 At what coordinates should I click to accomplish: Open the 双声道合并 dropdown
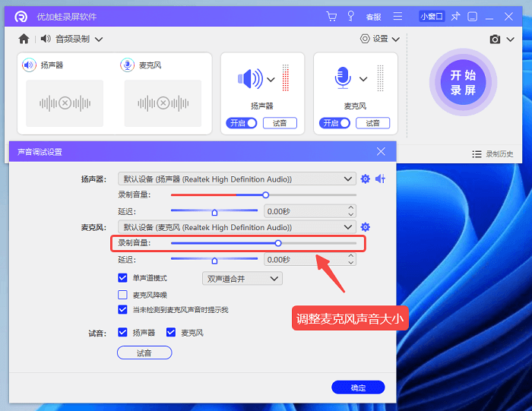pos(242,279)
